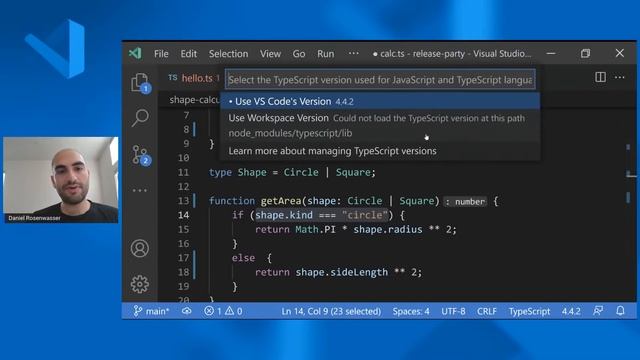
Task: Open the Manage gear menu
Action: (x=140, y=284)
